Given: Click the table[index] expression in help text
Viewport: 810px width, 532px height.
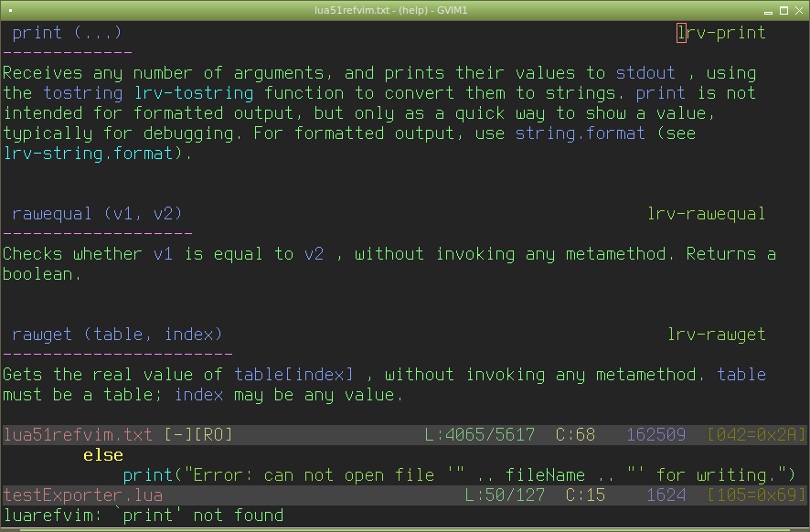Looking at the screenshot, I should 293,375.
